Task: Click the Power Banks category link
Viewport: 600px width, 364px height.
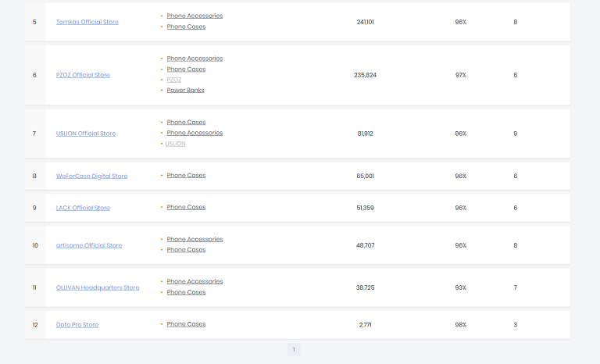Action: click(x=185, y=90)
